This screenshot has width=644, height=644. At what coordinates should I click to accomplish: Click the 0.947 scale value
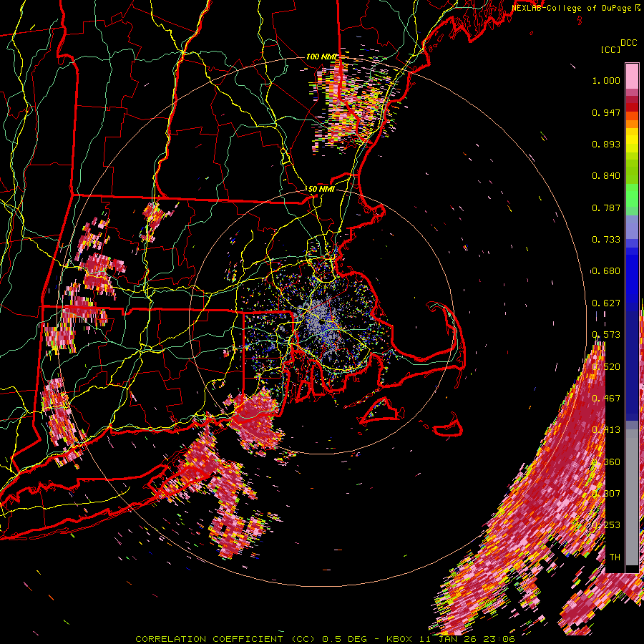[606, 112]
